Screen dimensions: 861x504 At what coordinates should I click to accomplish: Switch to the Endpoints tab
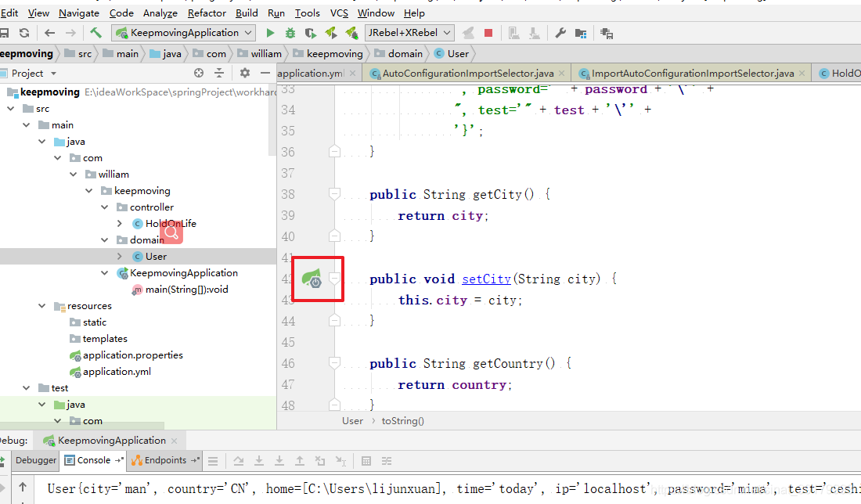[x=164, y=460]
